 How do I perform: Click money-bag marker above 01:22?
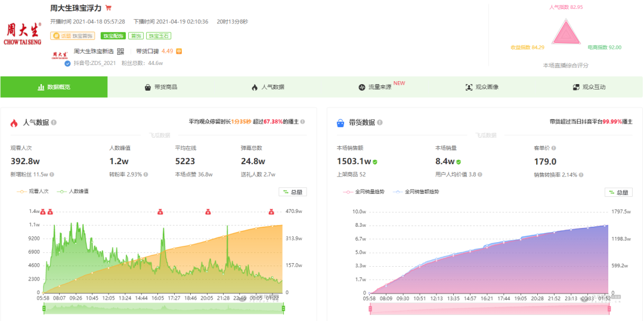coord(271,212)
